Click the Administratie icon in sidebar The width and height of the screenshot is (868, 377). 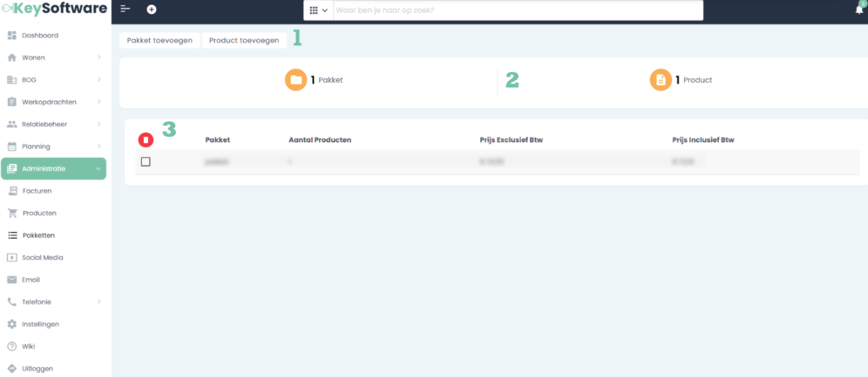tap(12, 169)
